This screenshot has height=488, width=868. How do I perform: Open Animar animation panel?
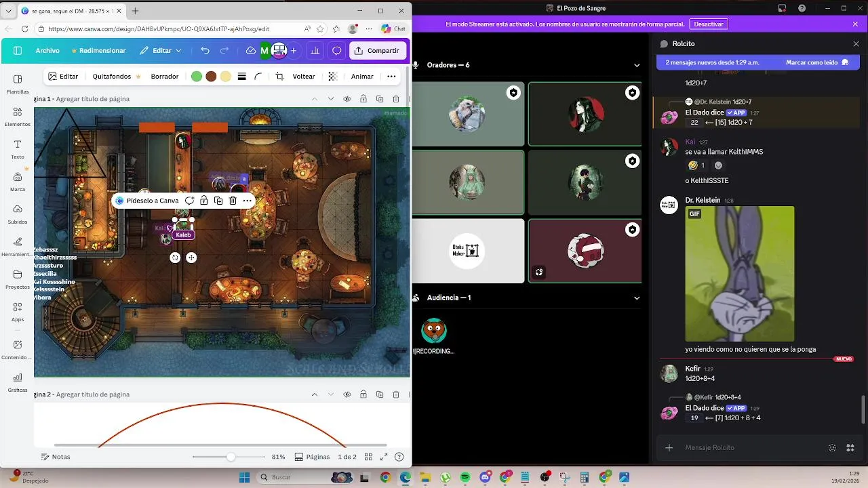click(362, 77)
